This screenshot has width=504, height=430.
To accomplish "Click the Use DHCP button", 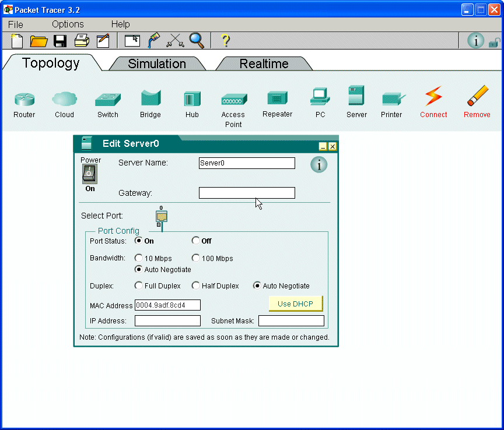I will click(x=295, y=304).
